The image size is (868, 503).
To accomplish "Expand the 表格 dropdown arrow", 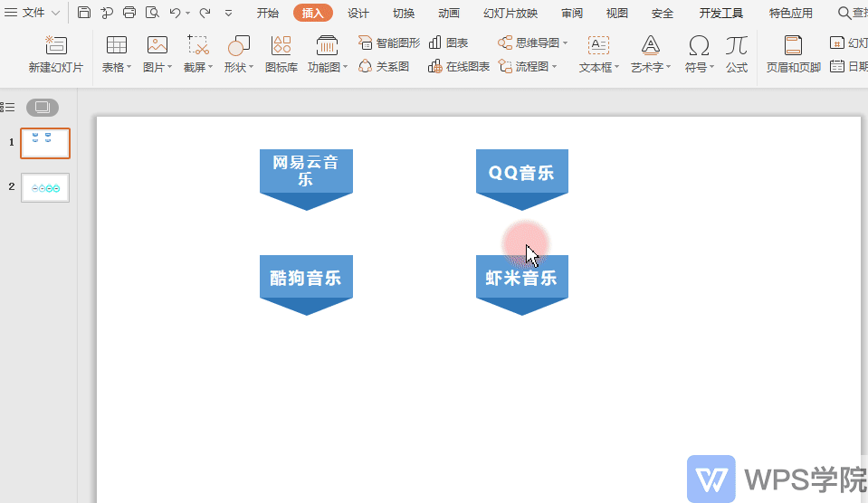I will click(x=129, y=67).
